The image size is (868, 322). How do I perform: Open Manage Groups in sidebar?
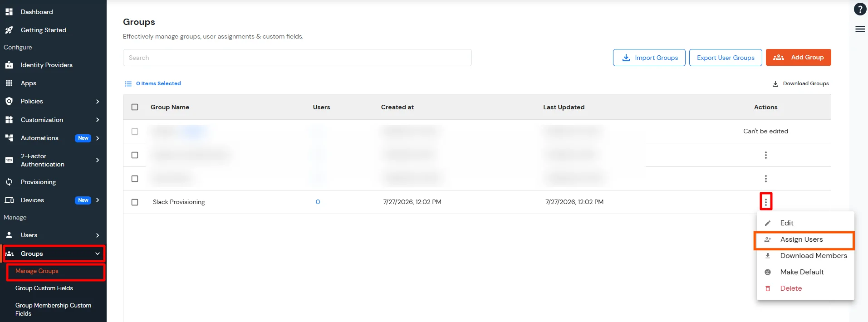[37, 271]
